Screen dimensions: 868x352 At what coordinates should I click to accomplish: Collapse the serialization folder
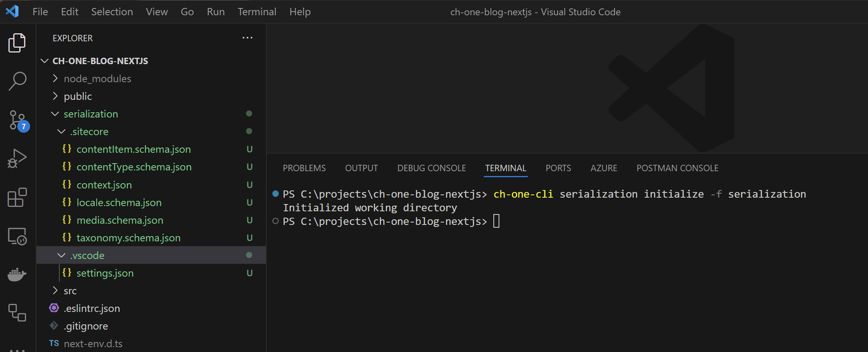pos(55,114)
